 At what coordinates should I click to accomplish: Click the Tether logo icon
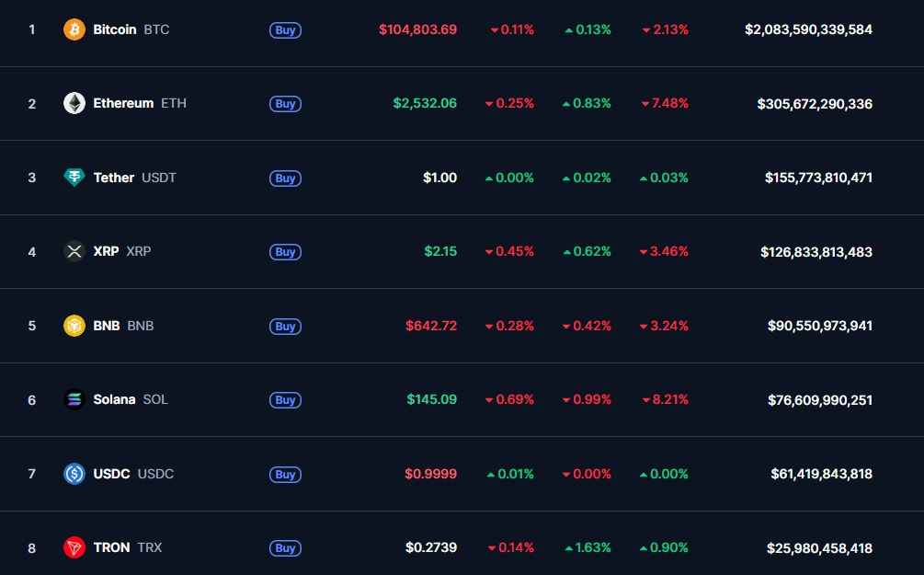click(x=73, y=178)
